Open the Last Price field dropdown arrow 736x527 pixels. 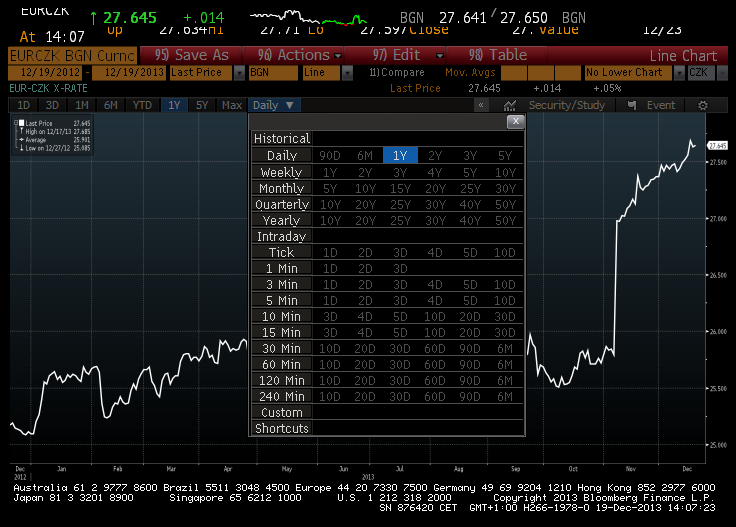tap(239, 73)
